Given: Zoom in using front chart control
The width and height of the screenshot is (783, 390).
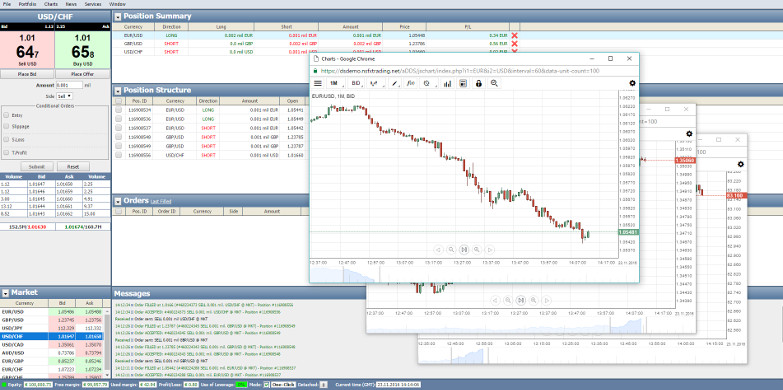Looking at the screenshot, I should click(x=477, y=249).
